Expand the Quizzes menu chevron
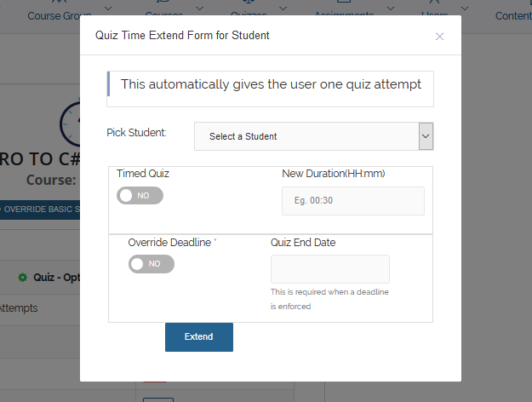 point(283,9)
